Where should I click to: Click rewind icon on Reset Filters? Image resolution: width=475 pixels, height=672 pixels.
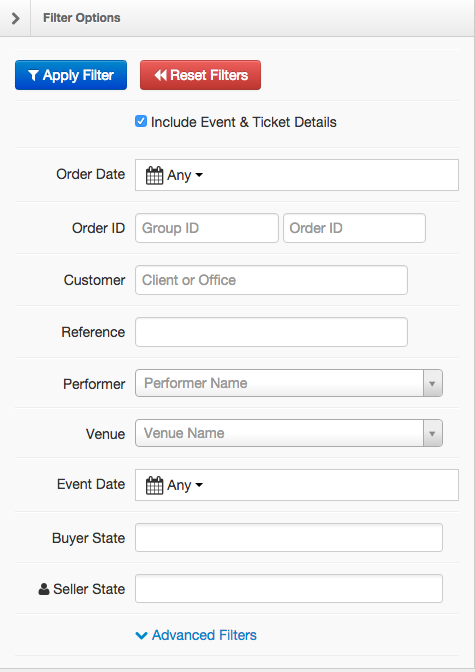(x=160, y=75)
